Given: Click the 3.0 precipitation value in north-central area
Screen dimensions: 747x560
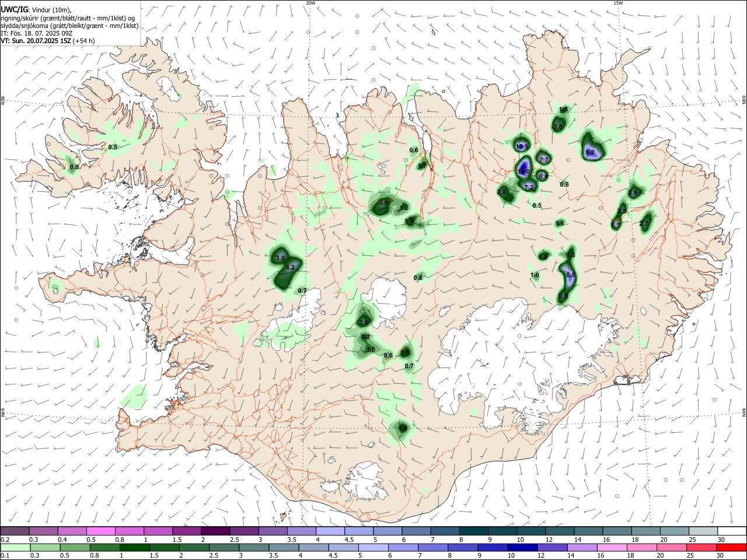Looking at the screenshot, I should [383, 203].
